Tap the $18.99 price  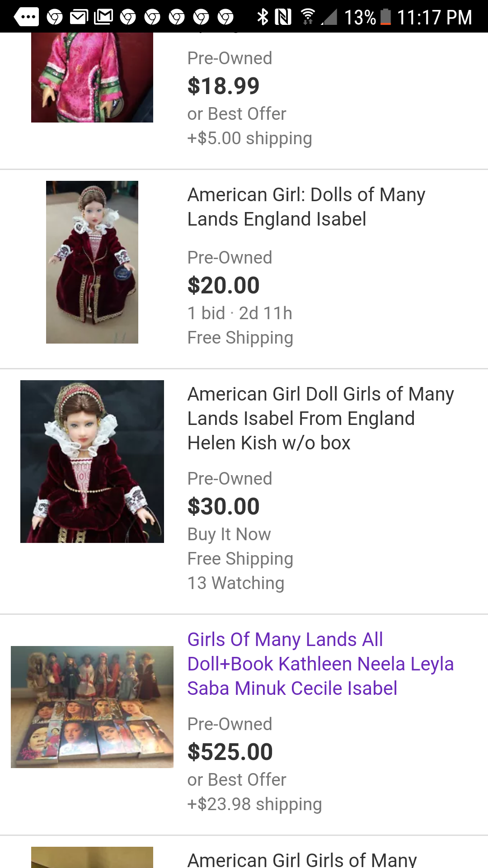click(x=224, y=86)
